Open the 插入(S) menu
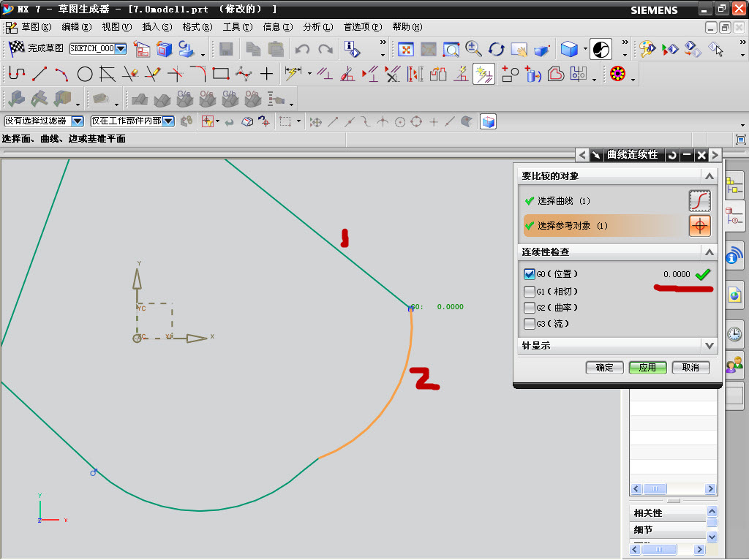Viewport: 749px width, 560px height. tap(157, 27)
